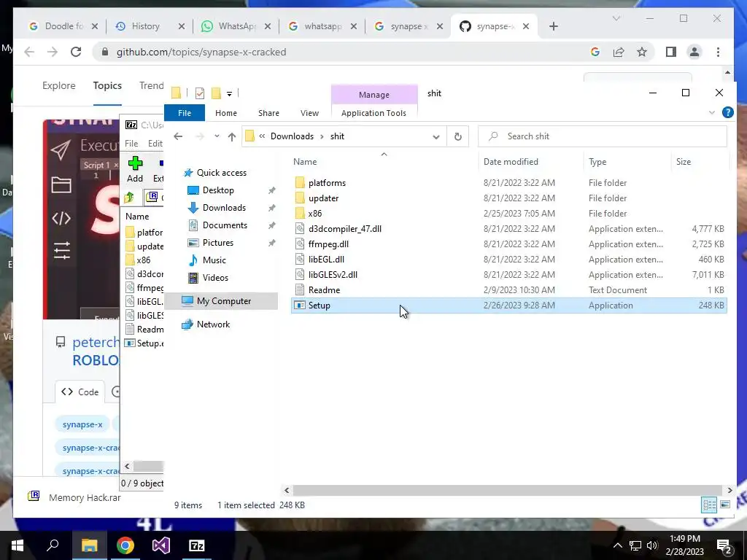Open Visual Studio from taskbar
Viewport: 747px width, 560px height.
pyautogui.click(x=161, y=545)
